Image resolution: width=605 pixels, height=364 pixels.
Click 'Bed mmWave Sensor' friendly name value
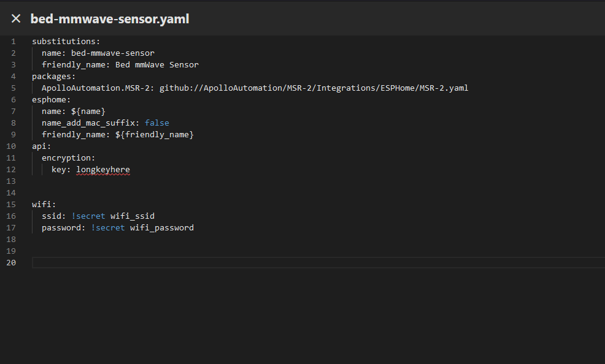coord(156,64)
